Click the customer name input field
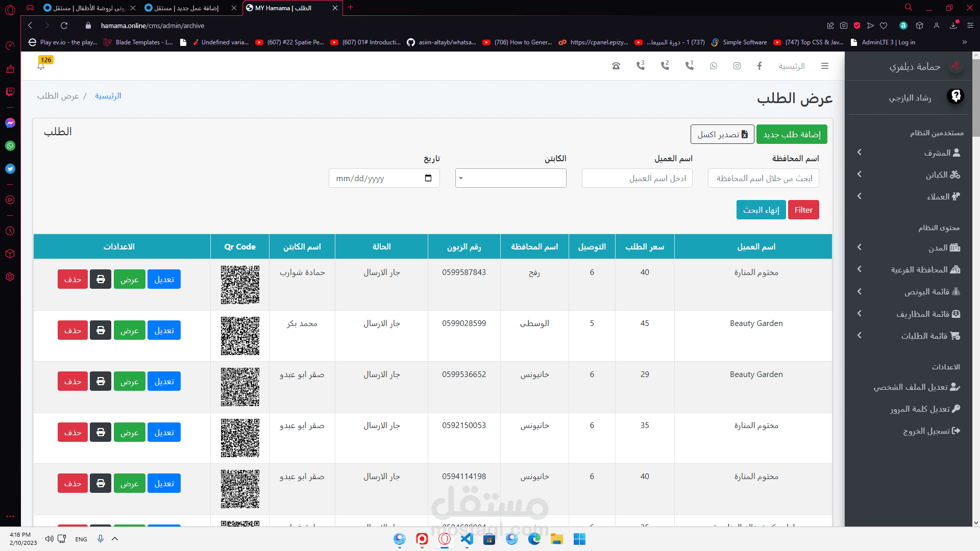Screen dimensions: 980x551 [x=637, y=178]
